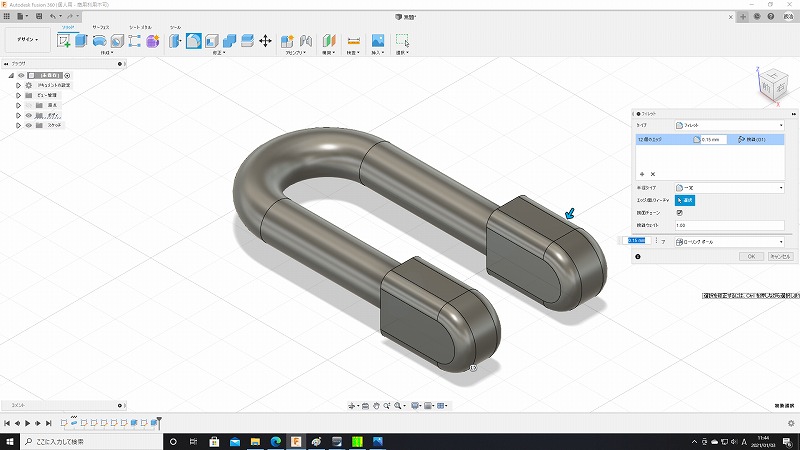Click the Extrude tool icon
The height and width of the screenshot is (450, 800).
point(82,41)
